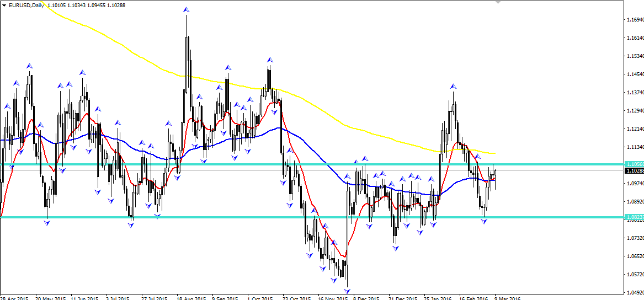Click the 1 Oct 2015 date label
This screenshot has width=644, height=300.
pos(261,298)
